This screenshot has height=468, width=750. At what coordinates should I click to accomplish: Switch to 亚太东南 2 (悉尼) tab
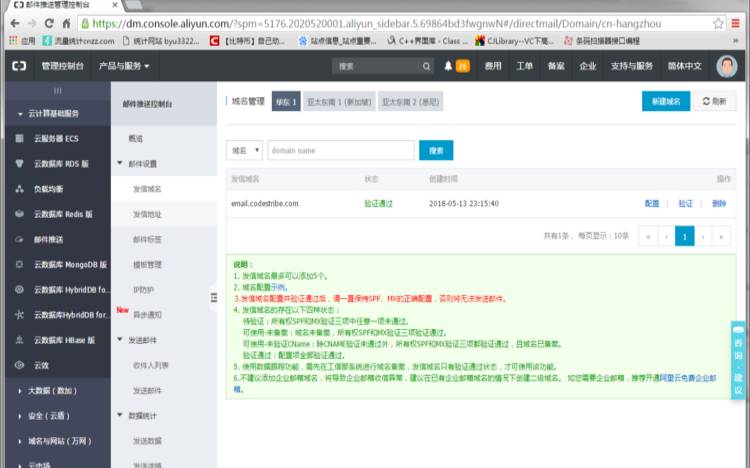click(x=410, y=101)
